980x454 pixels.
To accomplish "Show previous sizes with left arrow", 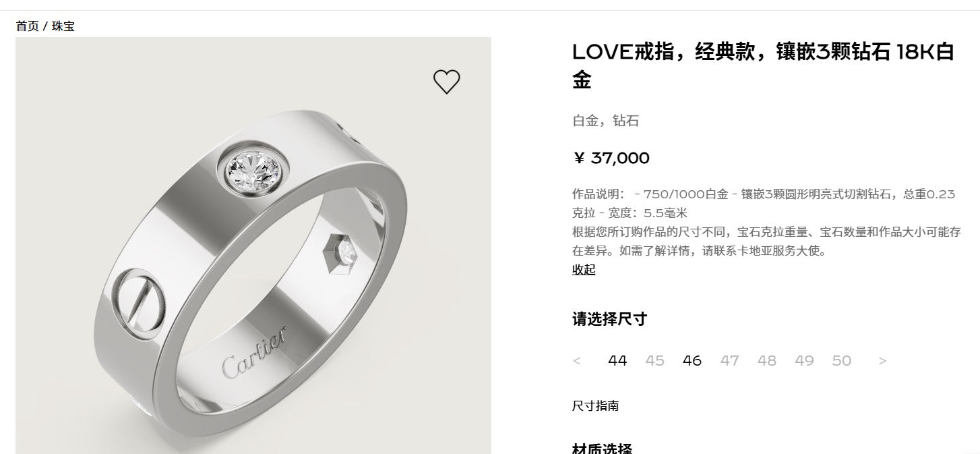I will pos(576,361).
